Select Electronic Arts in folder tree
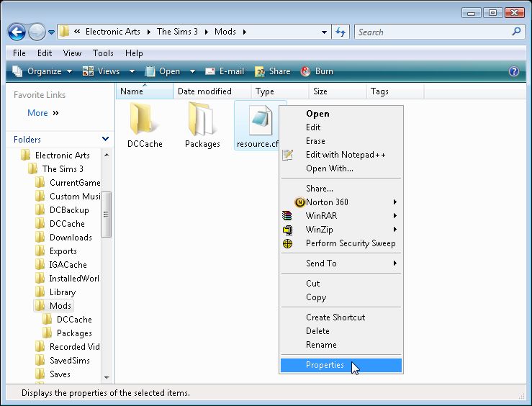Screen dimensions: 532x406 63,155
